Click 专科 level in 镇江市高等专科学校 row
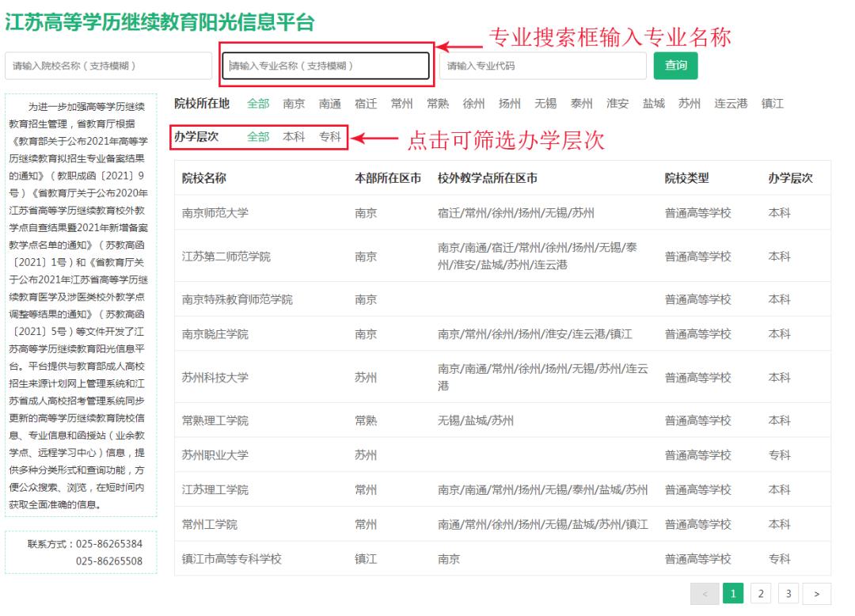This screenshot has width=855, height=616. [779, 559]
